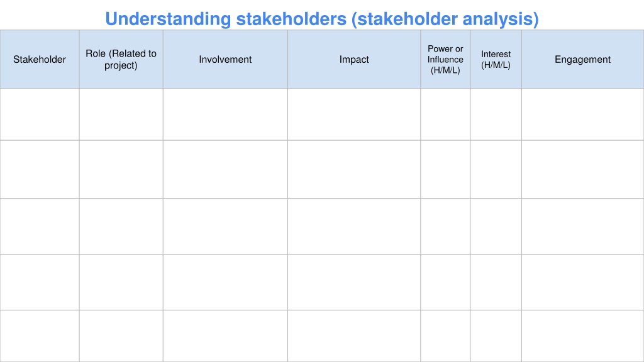The height and width of the screenshot is (362, 644).
Task: Click the Impact column header
Action: point(354,59)
